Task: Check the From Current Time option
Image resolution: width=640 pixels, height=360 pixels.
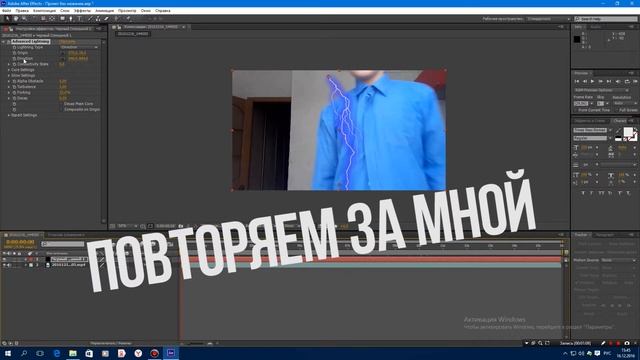Action: click(576, 110)
